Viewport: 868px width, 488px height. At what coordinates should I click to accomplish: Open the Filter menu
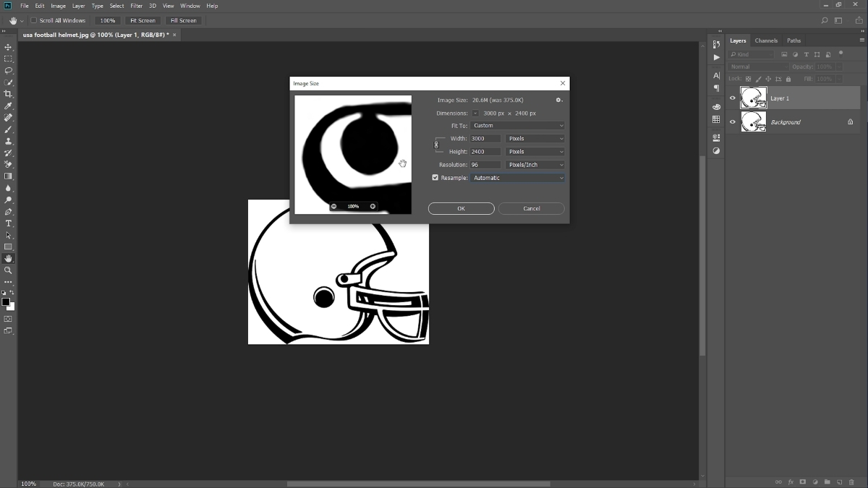coord(136,6)
